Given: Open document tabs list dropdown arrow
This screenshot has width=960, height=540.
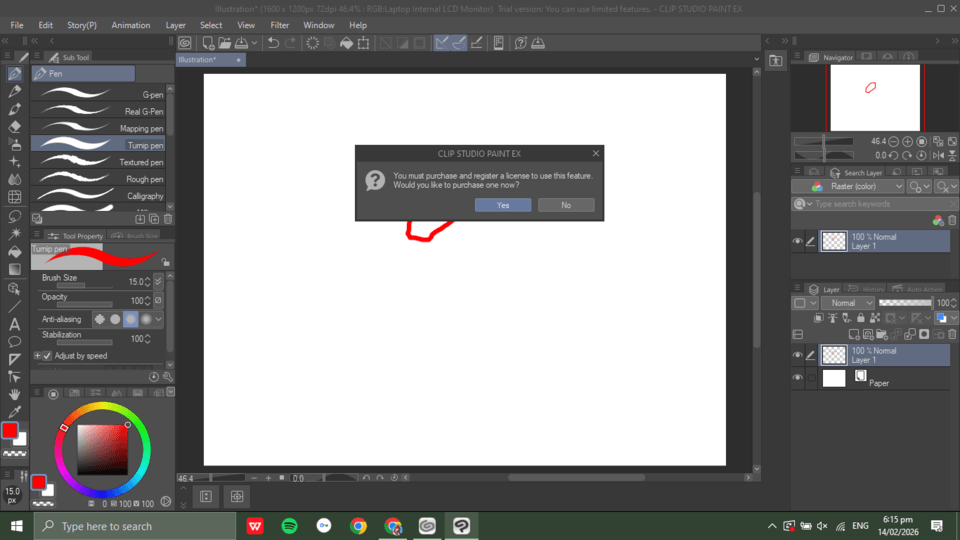Looking at the screenshot, I should pyautogui.click(x=757, y=59).
